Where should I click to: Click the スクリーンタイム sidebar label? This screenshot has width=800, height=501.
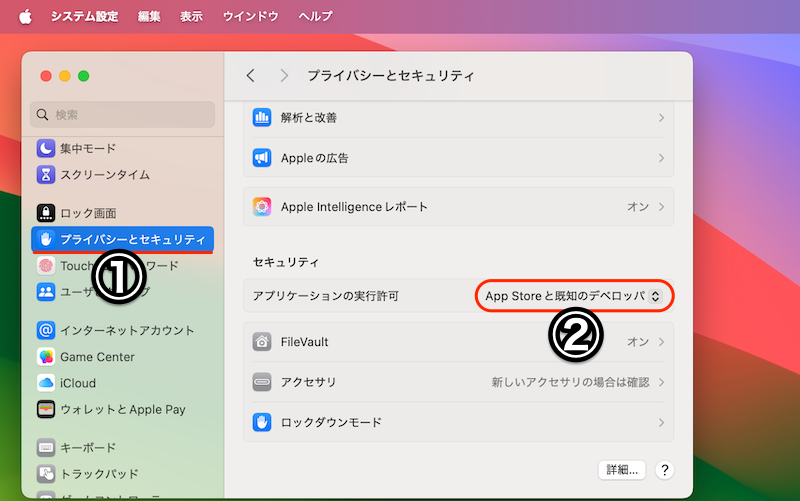pos(105,174)
